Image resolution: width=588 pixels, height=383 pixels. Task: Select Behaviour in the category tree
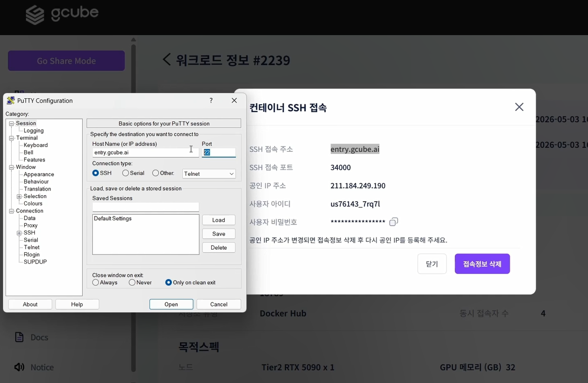point(36,182)
